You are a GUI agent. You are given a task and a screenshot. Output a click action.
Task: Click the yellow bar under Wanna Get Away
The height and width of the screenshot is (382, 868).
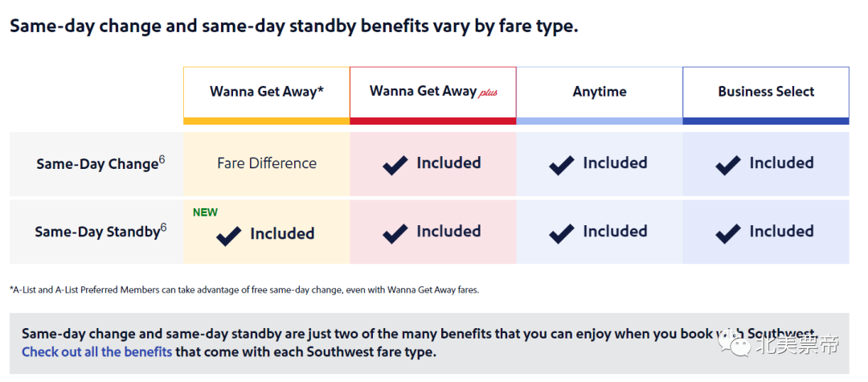(x=267, y=121)
